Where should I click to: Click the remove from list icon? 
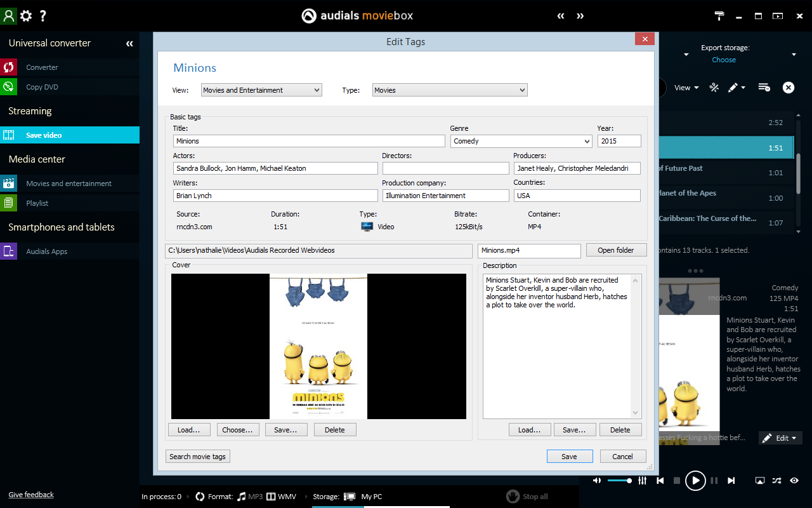764,88
